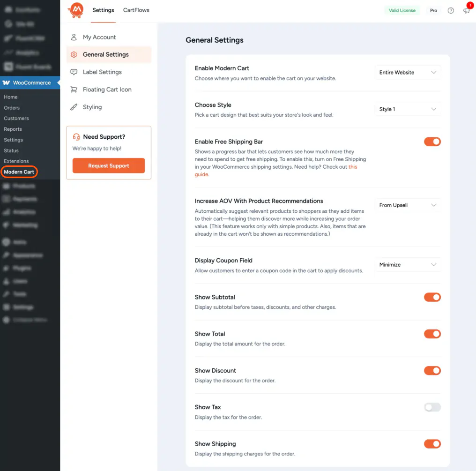The width and height of the screenshot is (476, 471).
Task: Toggle the Show Shipping switch
Action: (432, 444)
